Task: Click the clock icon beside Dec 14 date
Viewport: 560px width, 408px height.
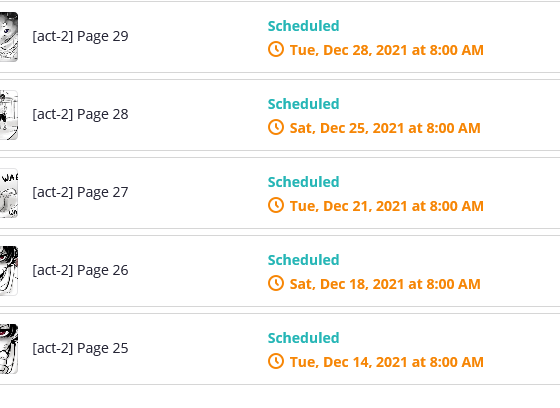Action: click(x=276, y=361)
